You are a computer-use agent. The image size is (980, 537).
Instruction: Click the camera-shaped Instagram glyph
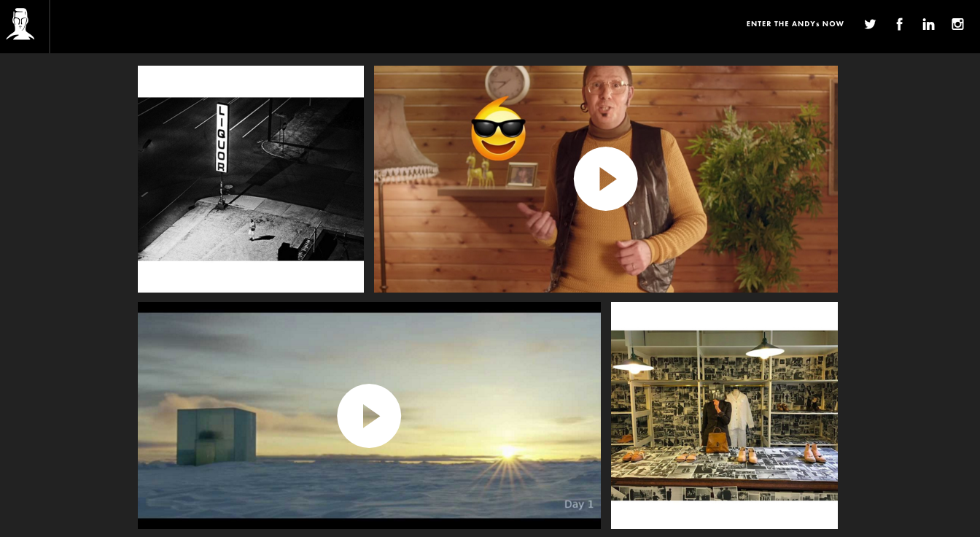tap(957, 23)
